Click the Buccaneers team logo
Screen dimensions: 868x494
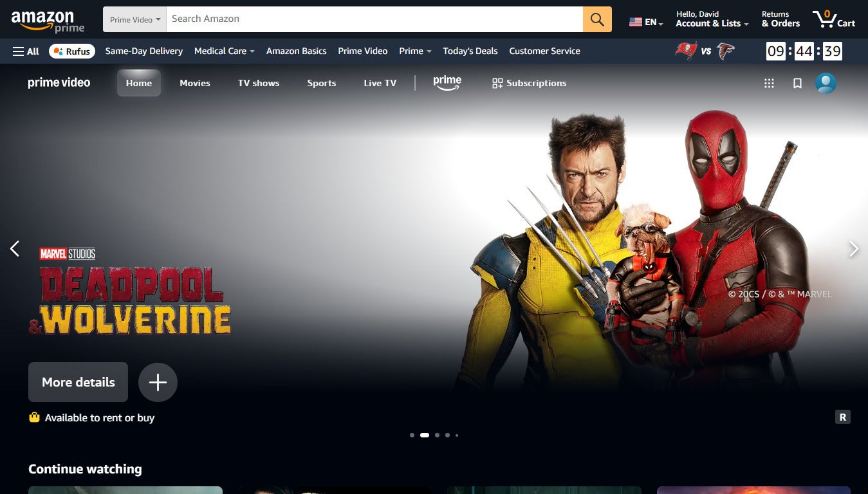click(x=685, y=51)
